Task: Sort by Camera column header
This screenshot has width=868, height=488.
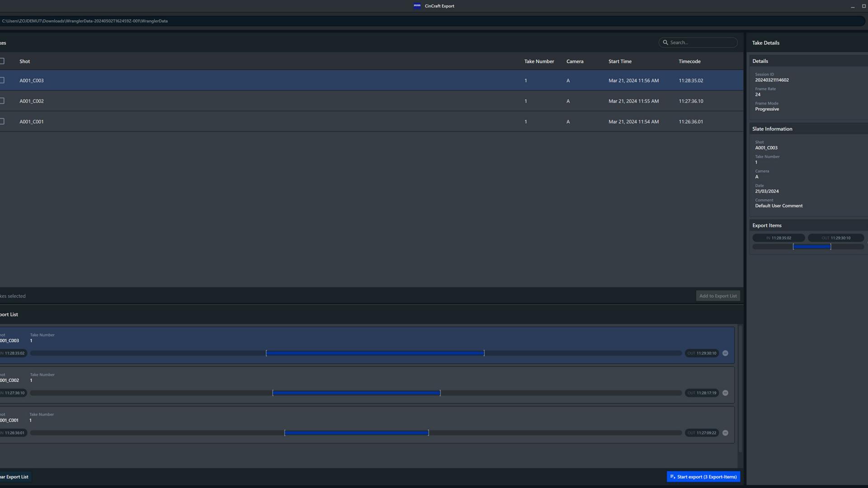Action: pyautogui.click(x=575, y=61)
